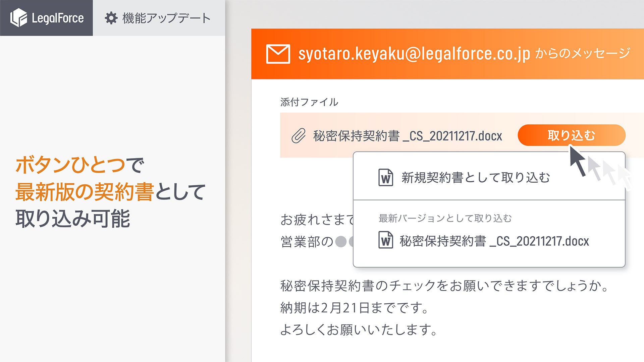This screenshot has width=644, height=362.
Task: Select 新規契約書として取り込む menu option
Action: click(476, 178)
